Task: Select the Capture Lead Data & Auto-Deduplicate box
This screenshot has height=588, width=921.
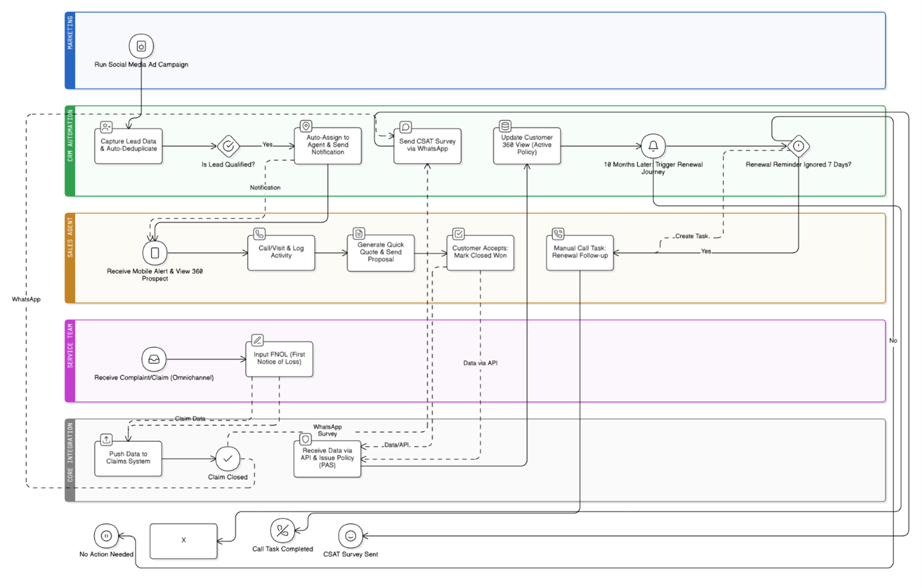Action: [x=128, y=146]
